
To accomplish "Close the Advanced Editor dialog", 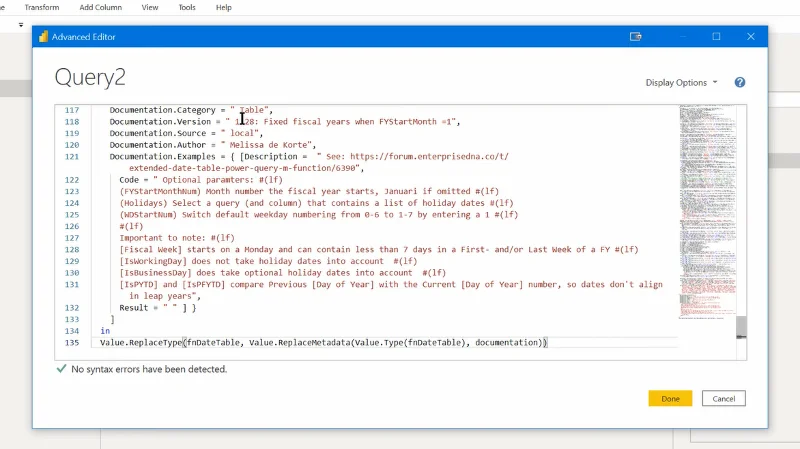I will click(751, 37).
